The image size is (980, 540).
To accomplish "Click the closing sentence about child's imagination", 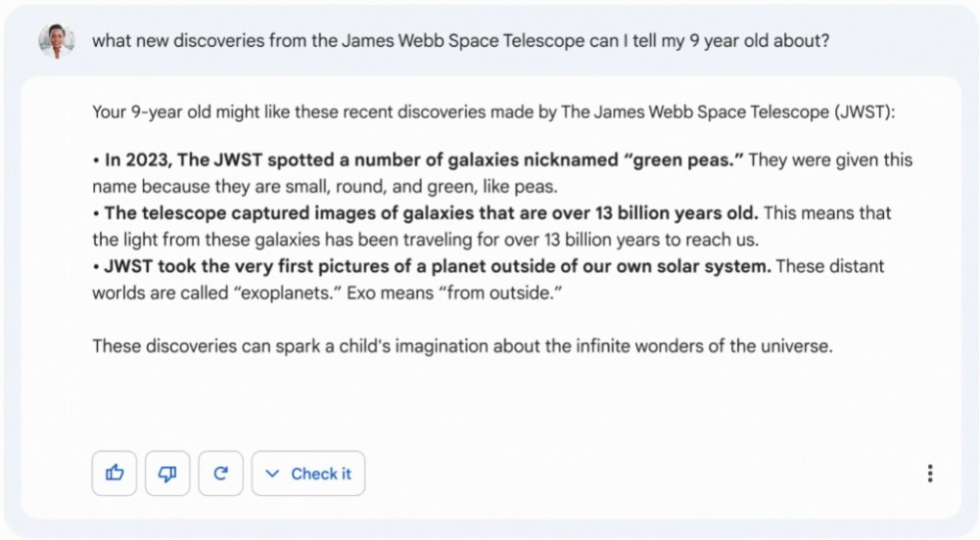I will pyautogui.click(x=461, y=346).
